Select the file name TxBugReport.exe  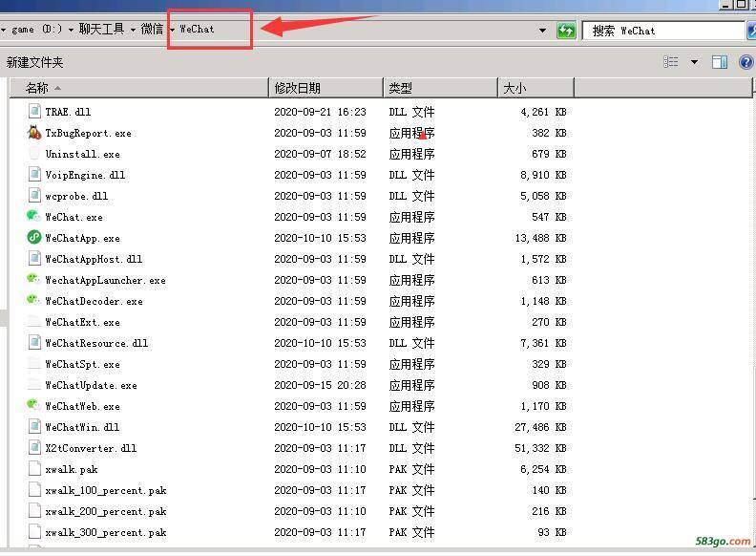[x=88, y=133]
